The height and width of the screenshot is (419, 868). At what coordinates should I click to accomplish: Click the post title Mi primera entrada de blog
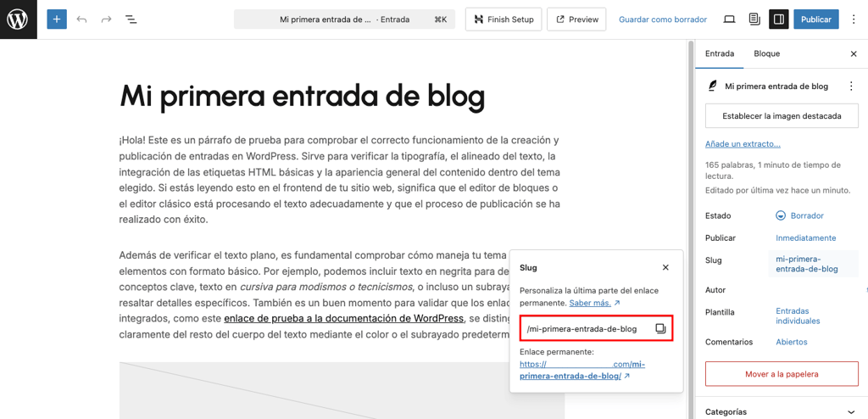tap(303, 96)
